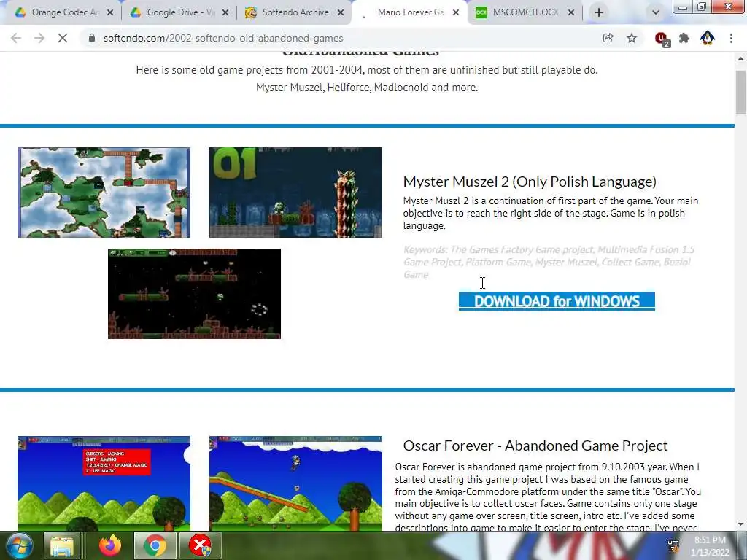This screenshot has width=747, height=560.
Task: Go back to previous page
Action: tap(16, 38)
